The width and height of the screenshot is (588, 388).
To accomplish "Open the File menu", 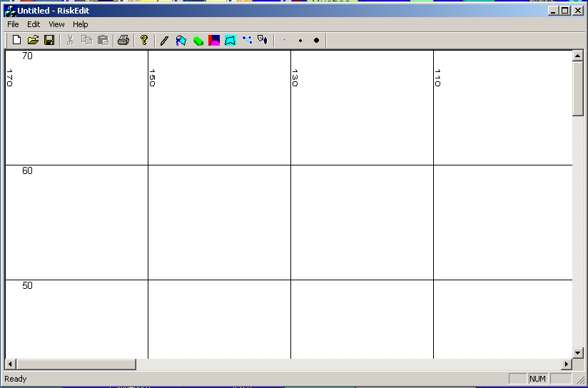I will pos(13,24).
